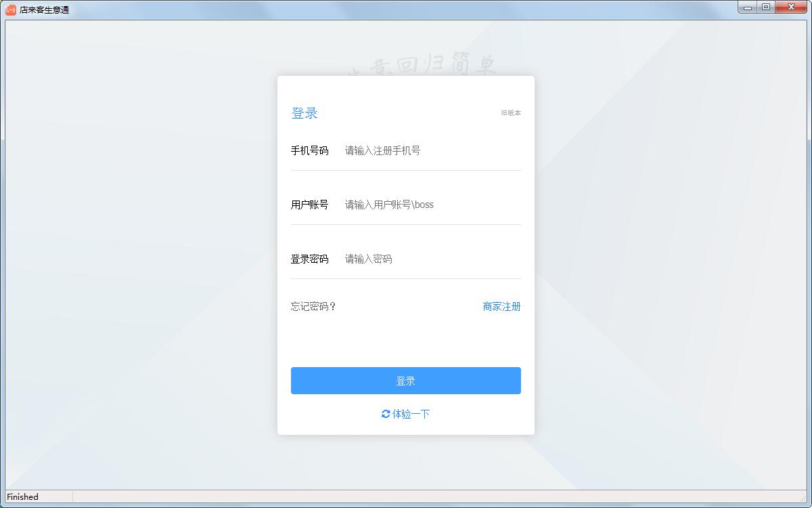Viewport: 812px width, 508px height.
Task: Click the 手机号码 field label
Action: 309,150
